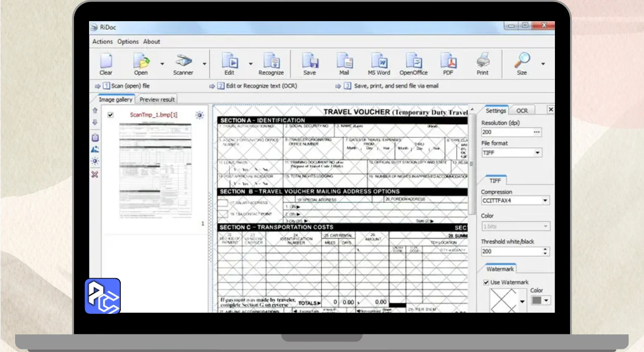Click the step 1 Scan (open) file icon
644x352 pixels.
[x=106, y=86]
